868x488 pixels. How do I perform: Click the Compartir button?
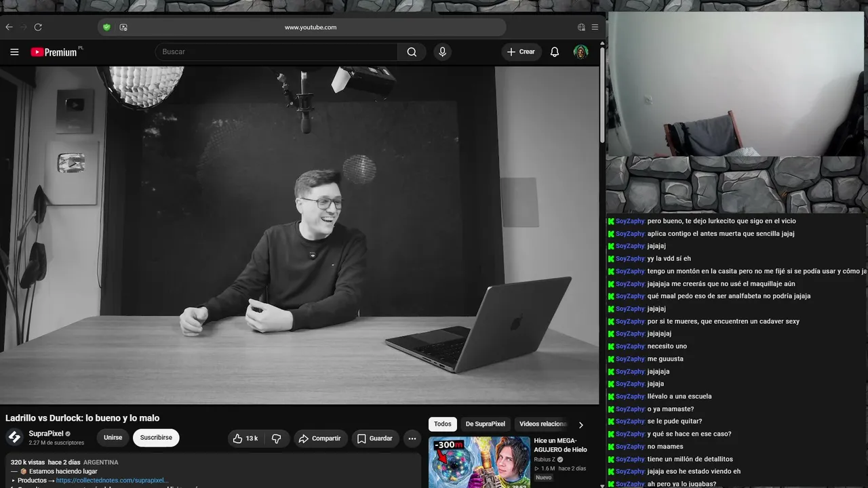(x=320, y=439)
